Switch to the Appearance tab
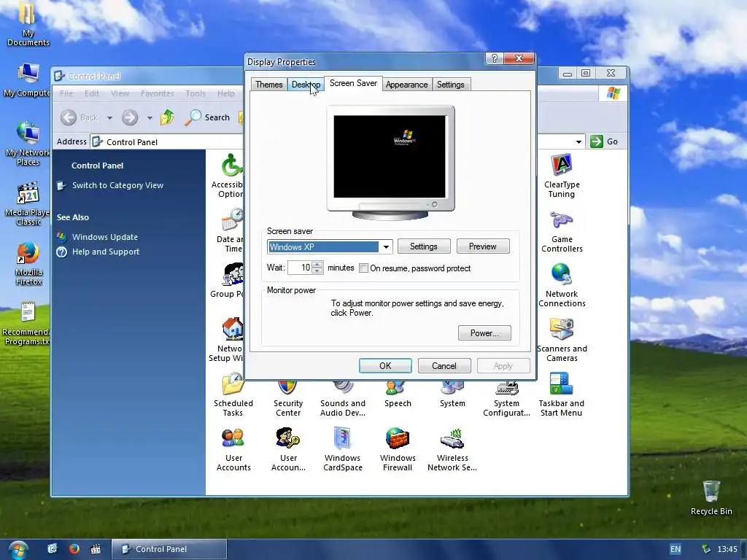This screenshot has width=747, height=560. pyautogui.click(x=406, y=85)
